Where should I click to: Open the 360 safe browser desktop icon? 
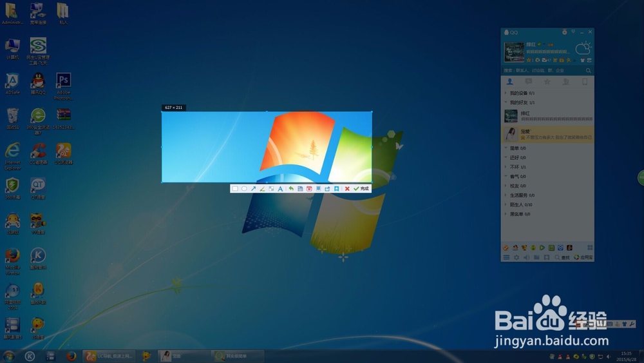pos(38,121)
